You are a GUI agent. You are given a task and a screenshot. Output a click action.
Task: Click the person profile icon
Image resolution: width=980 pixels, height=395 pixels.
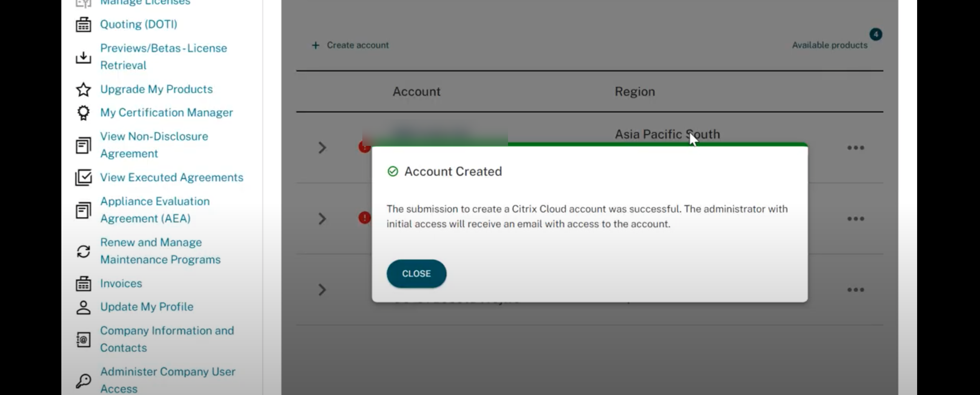point(83,307)
